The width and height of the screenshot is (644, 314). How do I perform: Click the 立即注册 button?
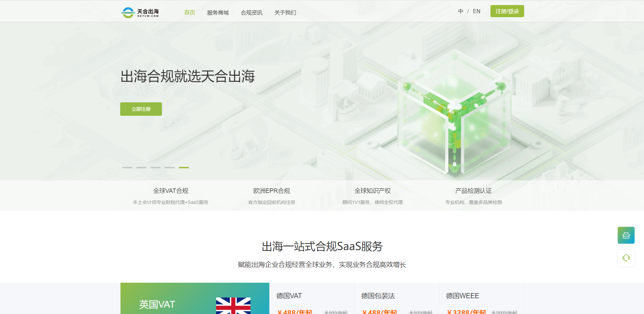[x=141, y=109]
